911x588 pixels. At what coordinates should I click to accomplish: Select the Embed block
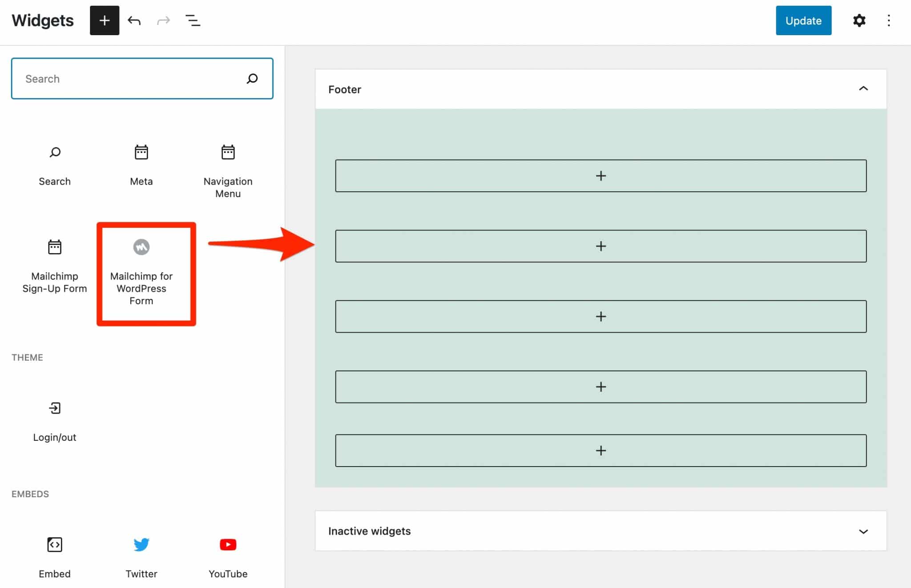(x=55, y=558)
